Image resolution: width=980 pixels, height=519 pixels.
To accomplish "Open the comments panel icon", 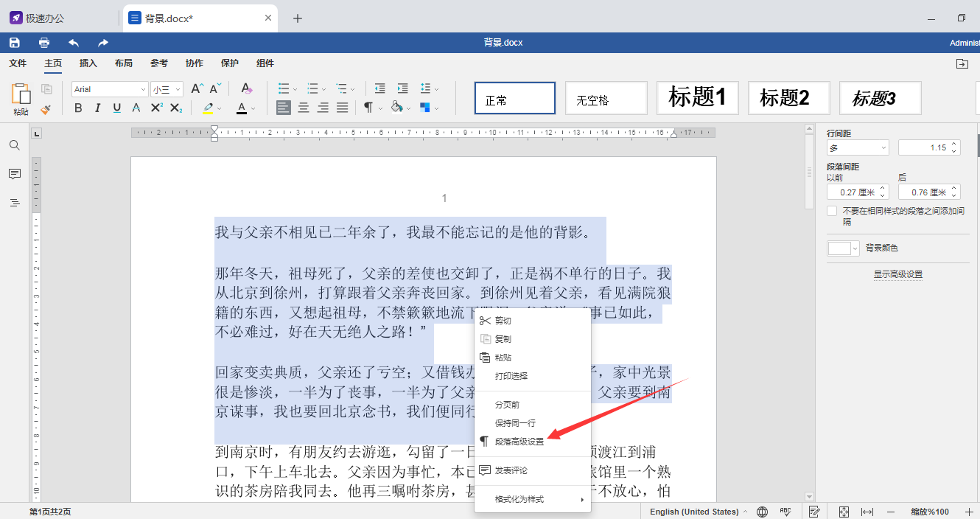I will pos(14,174).
